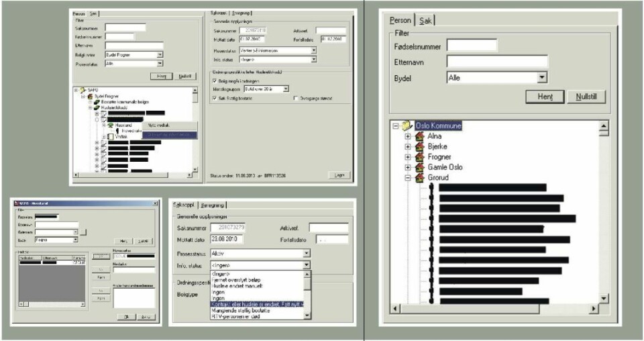Click the house icon beside Grorud
The width and height of the screenshot is (644, 341).
[420, 177]
